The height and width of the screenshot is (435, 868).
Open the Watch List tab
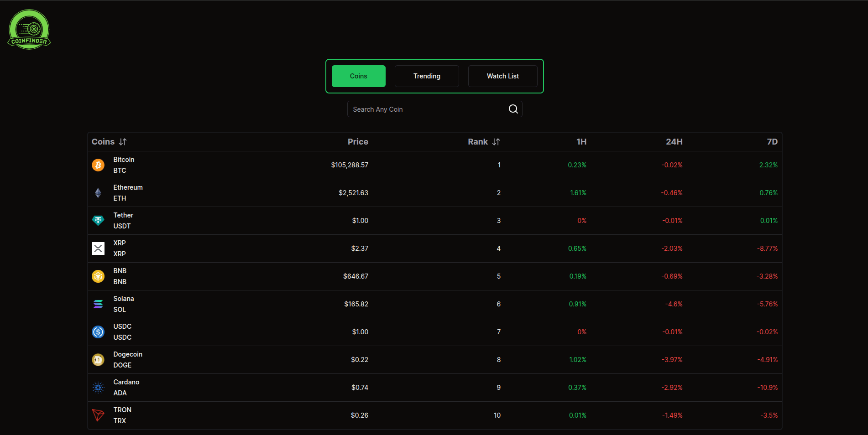click(x=502, y=76)
